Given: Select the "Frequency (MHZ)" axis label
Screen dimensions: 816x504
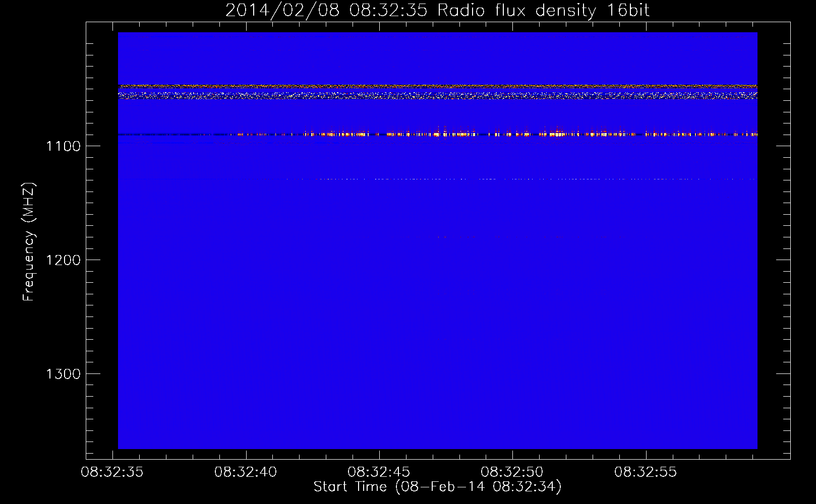Looking at the screenshot, I should (29, 242).
